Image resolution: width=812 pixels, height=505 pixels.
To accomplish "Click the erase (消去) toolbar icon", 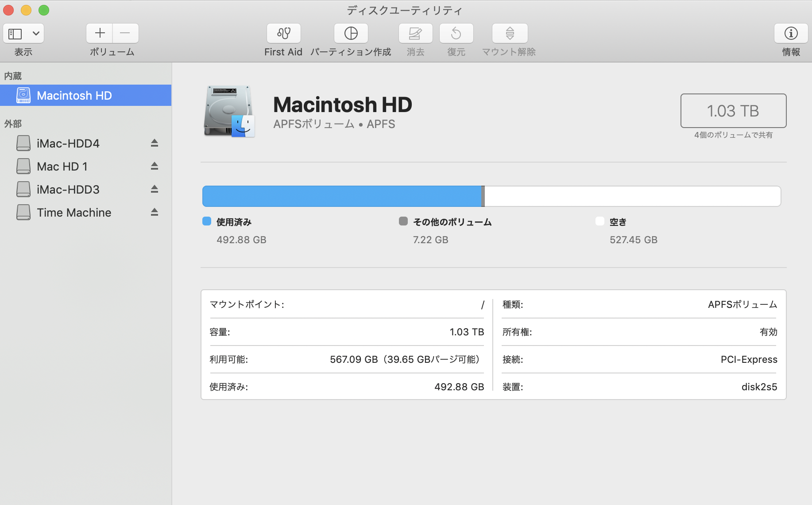I will (x=415, y=33).
